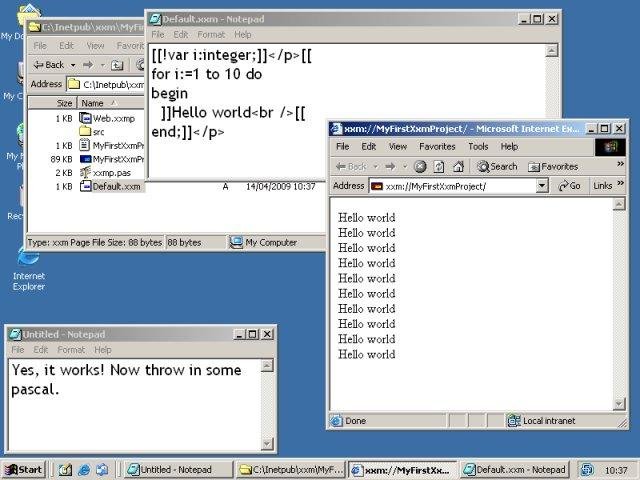Open the Internet Explorer desktop icon
The height and width of the screenshot is (480, 640).
(x=29, y=269)
